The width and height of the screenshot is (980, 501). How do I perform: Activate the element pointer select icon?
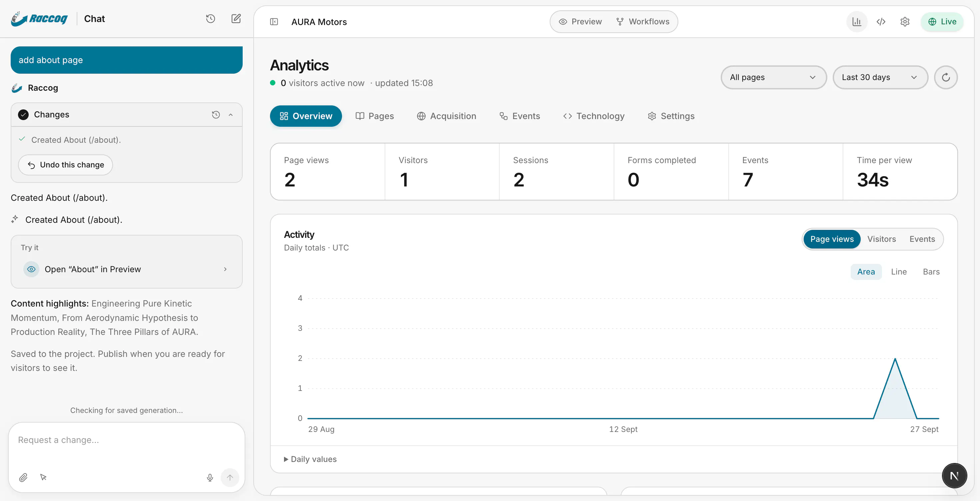pyautogui.click(x=43, y=477)
